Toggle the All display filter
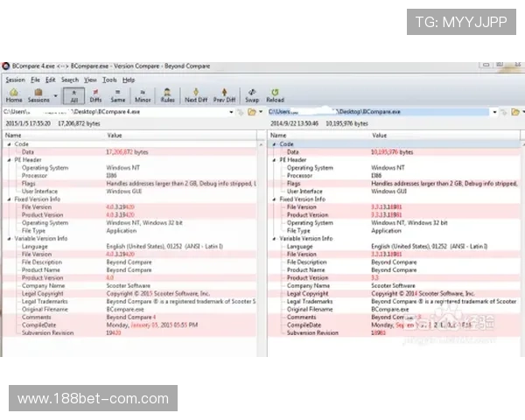This screenshot has width=525, height=420. pyautogui.click(x=73, y=94)
